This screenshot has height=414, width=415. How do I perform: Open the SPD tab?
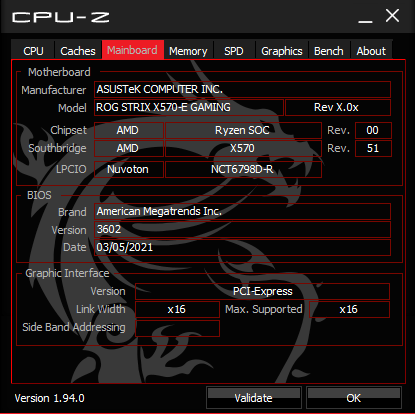[x=234, y=51]
